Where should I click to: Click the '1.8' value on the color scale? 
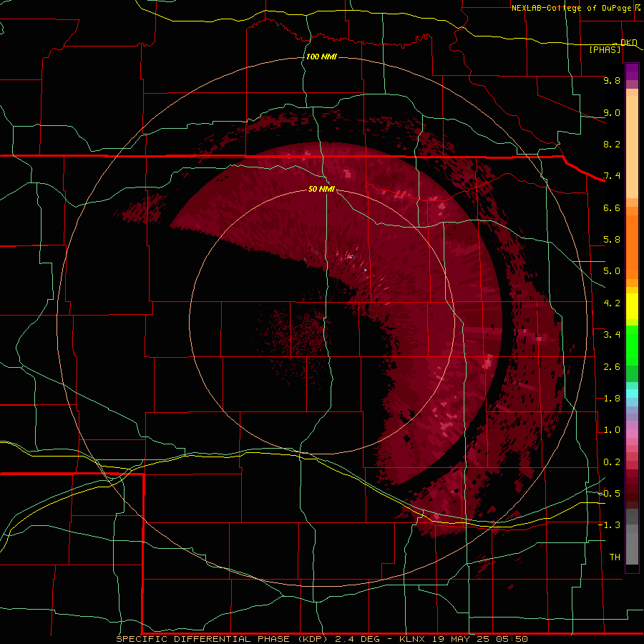click(x=612, y=399)
